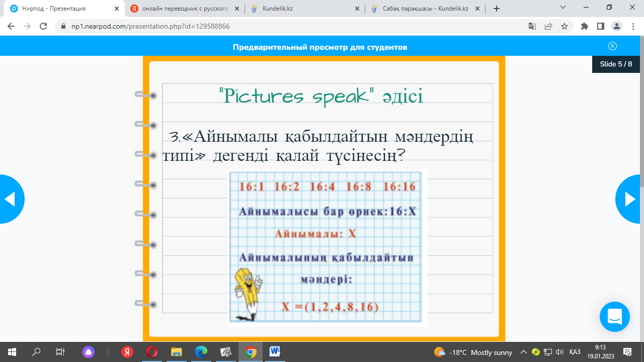
Task: Open network settings from the tray
Action: (x=548, y=352)
